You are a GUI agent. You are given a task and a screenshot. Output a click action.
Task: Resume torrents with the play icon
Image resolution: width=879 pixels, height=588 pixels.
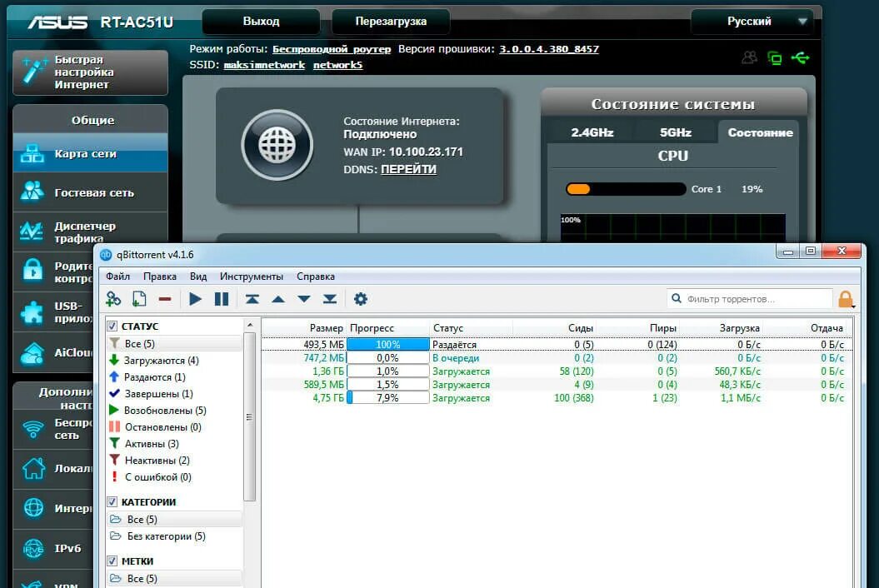pyautogui.click(x=195, y=298)
